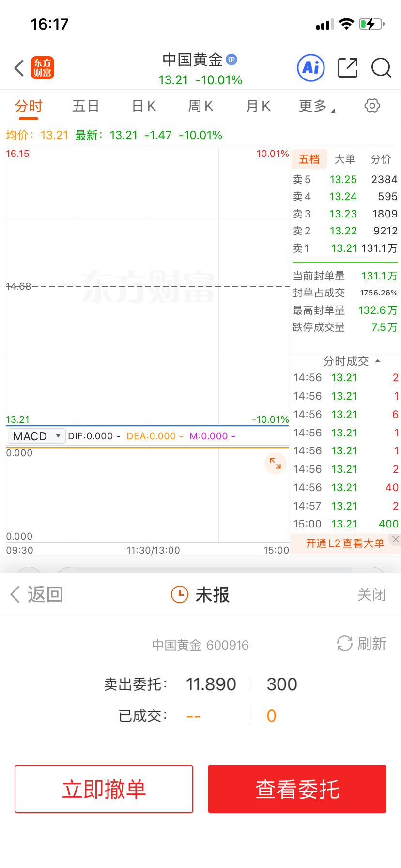Screen dimensions: 401x868
Task: Tap the 跌停成交量 7.5万 row
Action: coord(345,327)
